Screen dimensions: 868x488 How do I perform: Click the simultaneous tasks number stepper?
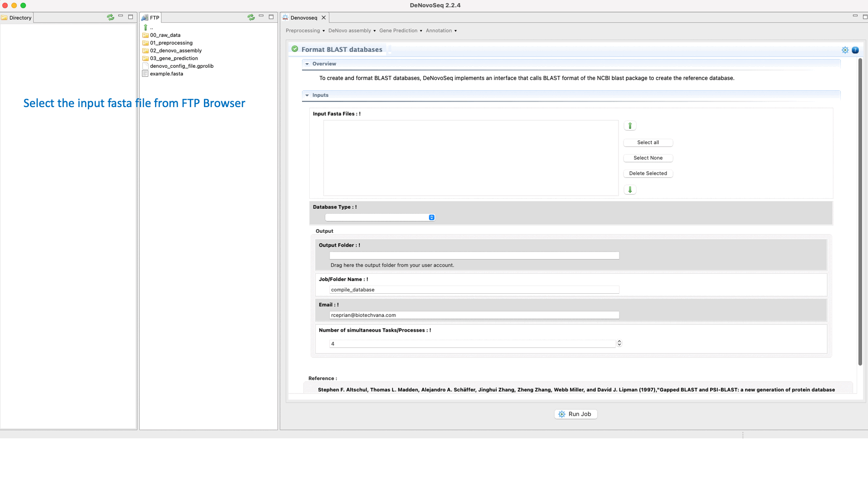tap(619, 343)
